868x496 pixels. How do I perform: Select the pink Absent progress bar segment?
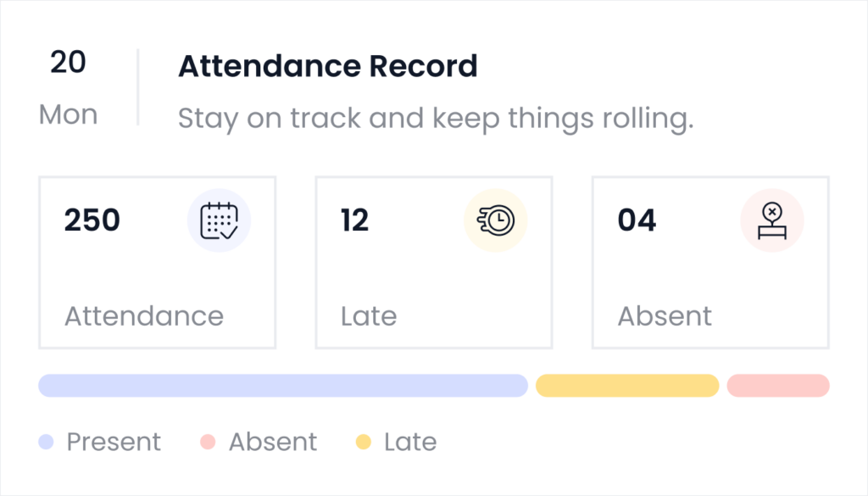click(778, 386)
